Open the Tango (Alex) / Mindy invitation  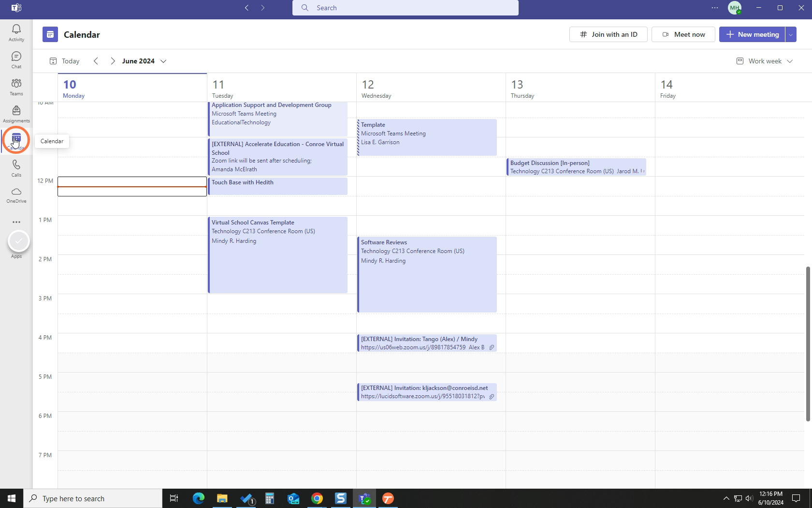[x=427, y=343]
